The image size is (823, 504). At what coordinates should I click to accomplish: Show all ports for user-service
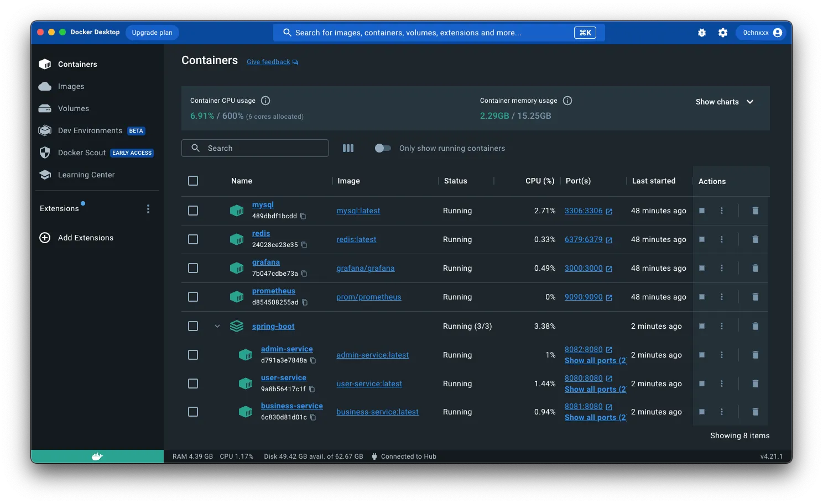point(595,390)
